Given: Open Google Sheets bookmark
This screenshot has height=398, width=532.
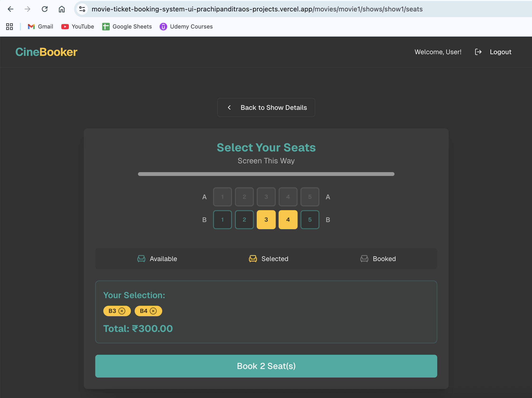Looking at the screenshot, I should 127,26.
